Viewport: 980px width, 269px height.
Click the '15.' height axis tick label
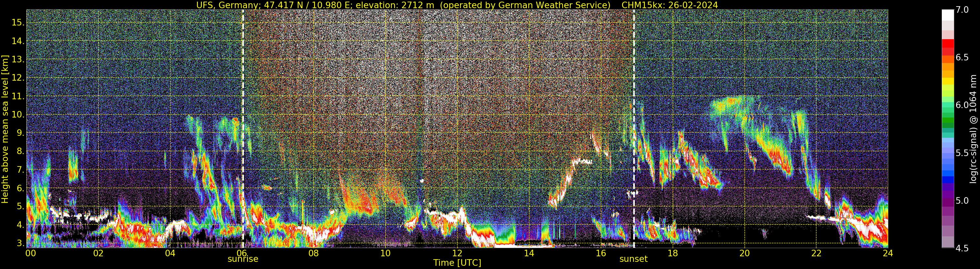(18, 23)
